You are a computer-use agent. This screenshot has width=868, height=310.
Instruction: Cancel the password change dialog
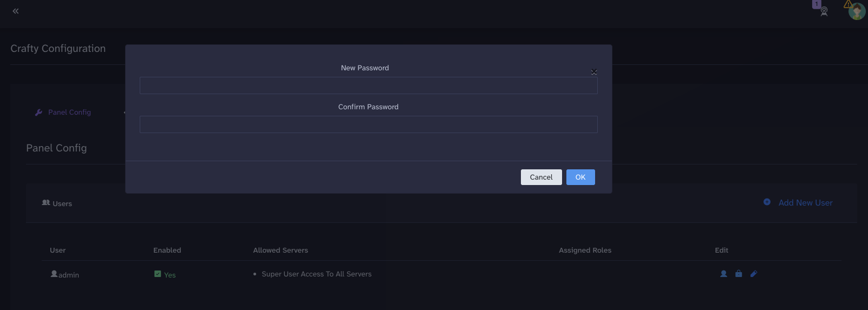pyautogui.click(x=541, y=177)
